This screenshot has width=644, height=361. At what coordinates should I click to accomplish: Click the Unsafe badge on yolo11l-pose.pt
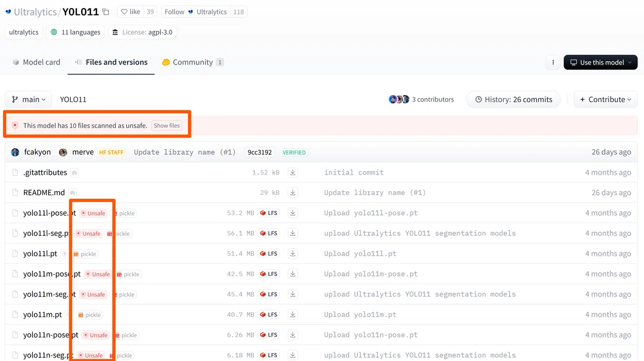coord(93,213)
